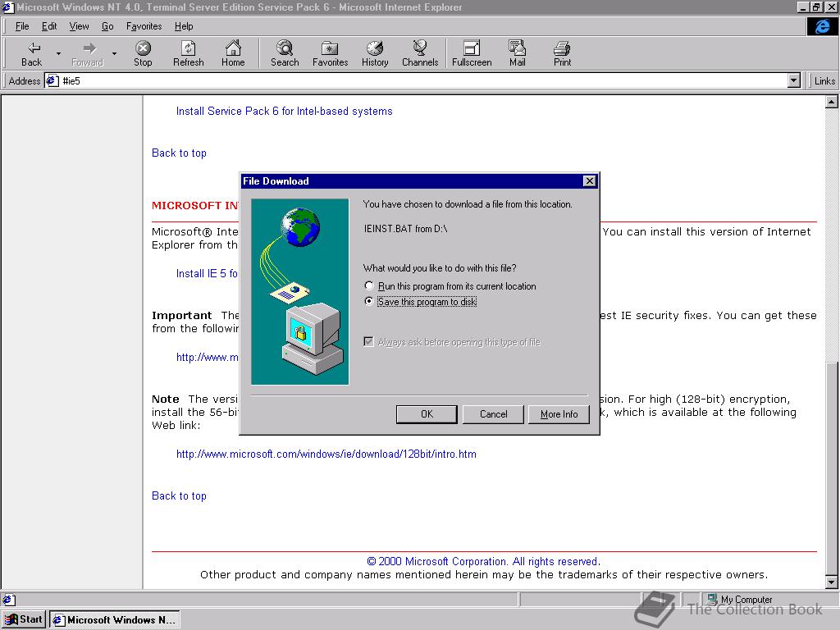Viewport: 840px width, 630px height.
Task: Click the vertical scrollbar down arrow
Action: (x=832, y=582)
